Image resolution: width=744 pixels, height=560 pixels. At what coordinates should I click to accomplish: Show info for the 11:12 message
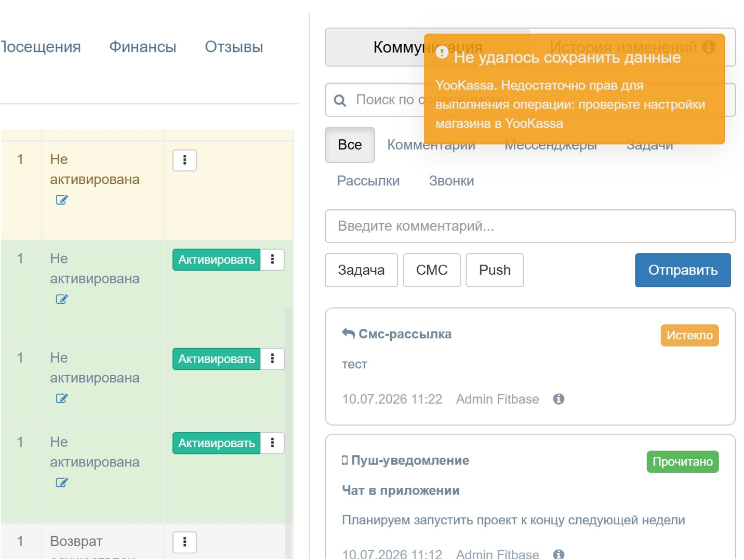coord(559,554)
